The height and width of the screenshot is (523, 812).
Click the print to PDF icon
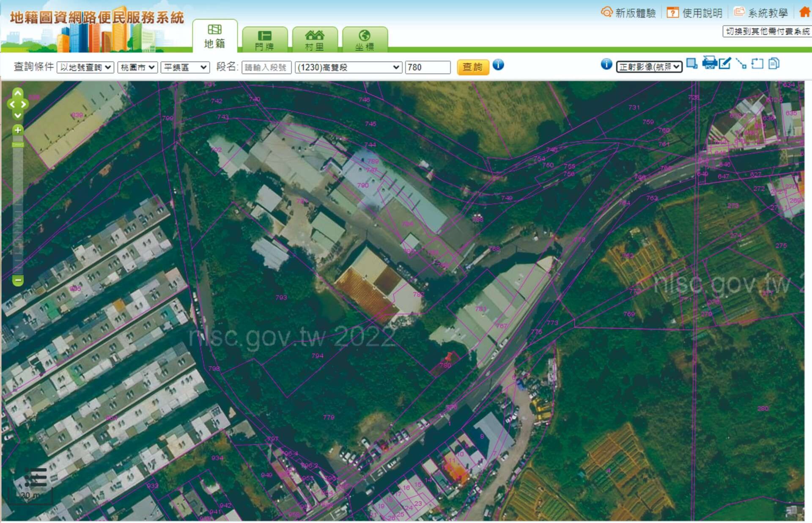coord(709,63)
